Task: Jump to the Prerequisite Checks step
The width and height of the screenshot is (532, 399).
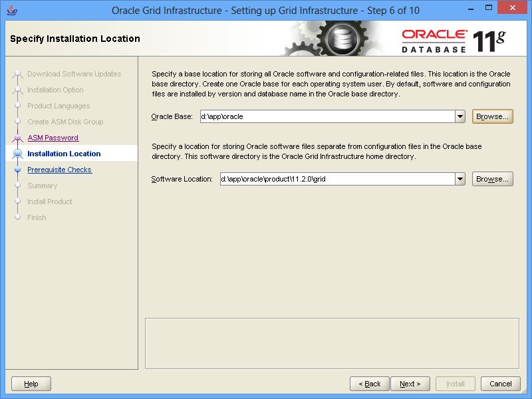Action: pyautogui.click(x=59, y=170)
